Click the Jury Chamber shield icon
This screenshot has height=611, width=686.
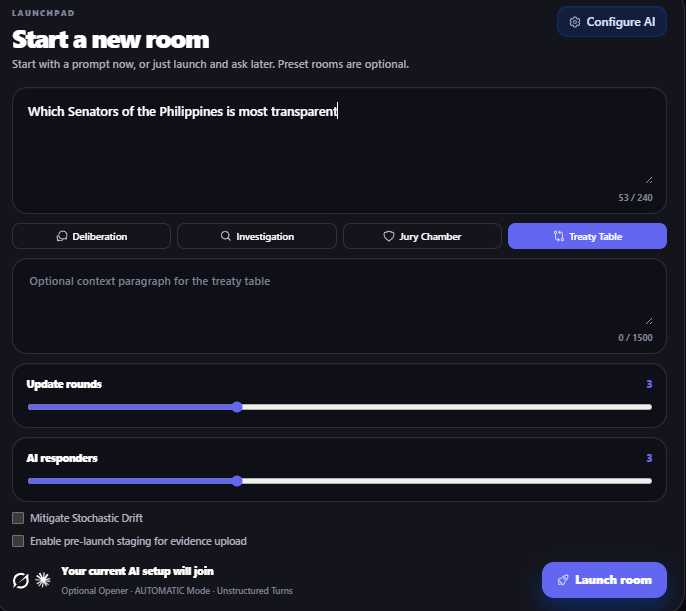pyautogui.click(x=388, y=236)
